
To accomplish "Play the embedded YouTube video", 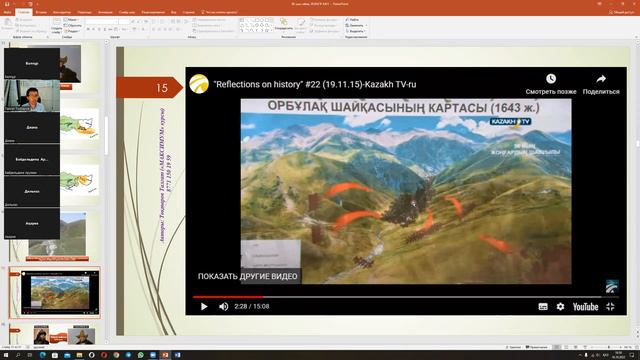I will point(204,307).
